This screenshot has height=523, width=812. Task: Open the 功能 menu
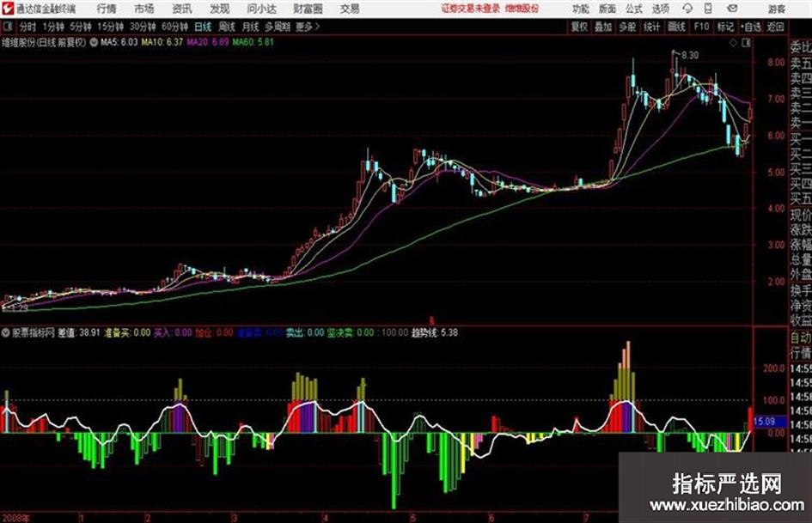(581, 9)
